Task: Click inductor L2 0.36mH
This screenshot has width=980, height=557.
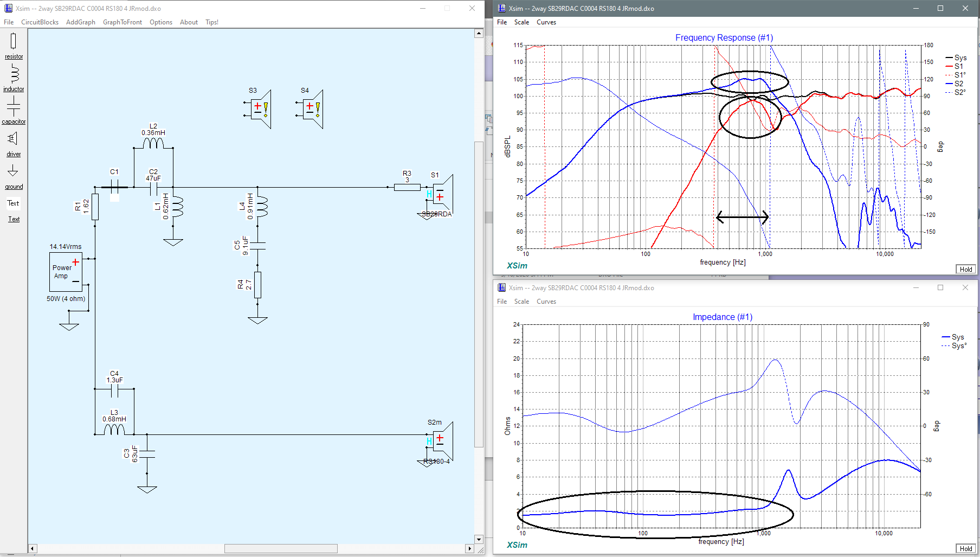Action: (153, 143)
